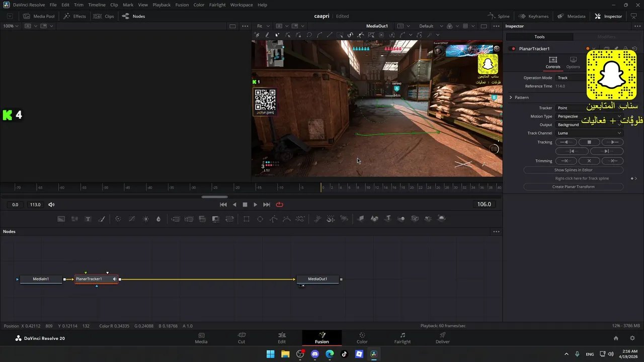Click the horizontal time ruler scrollbar

[214, 197]
